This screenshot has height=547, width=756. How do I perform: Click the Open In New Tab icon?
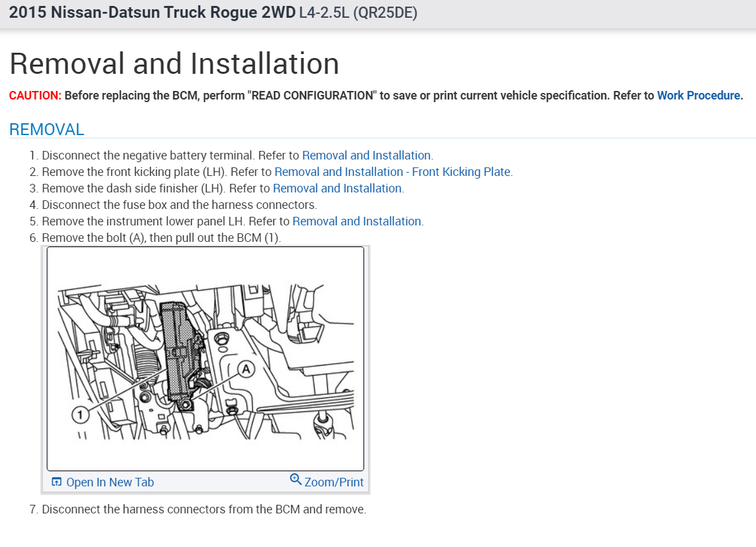(x=57, y=482)
